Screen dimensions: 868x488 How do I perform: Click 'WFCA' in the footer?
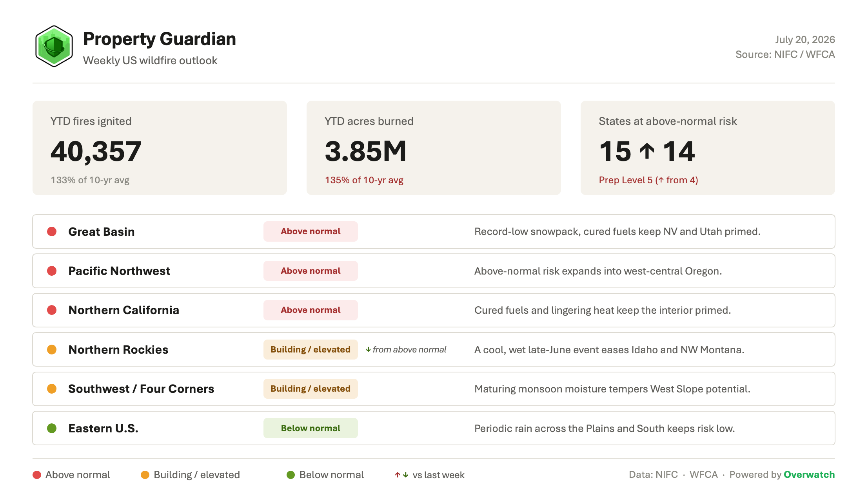(x=704, y=474)
